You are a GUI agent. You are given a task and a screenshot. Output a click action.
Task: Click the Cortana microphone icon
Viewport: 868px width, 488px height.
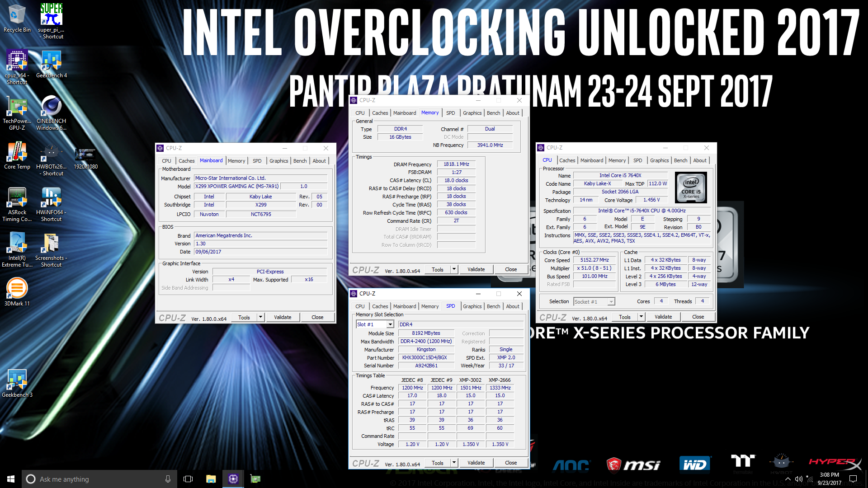coord(168,479)
